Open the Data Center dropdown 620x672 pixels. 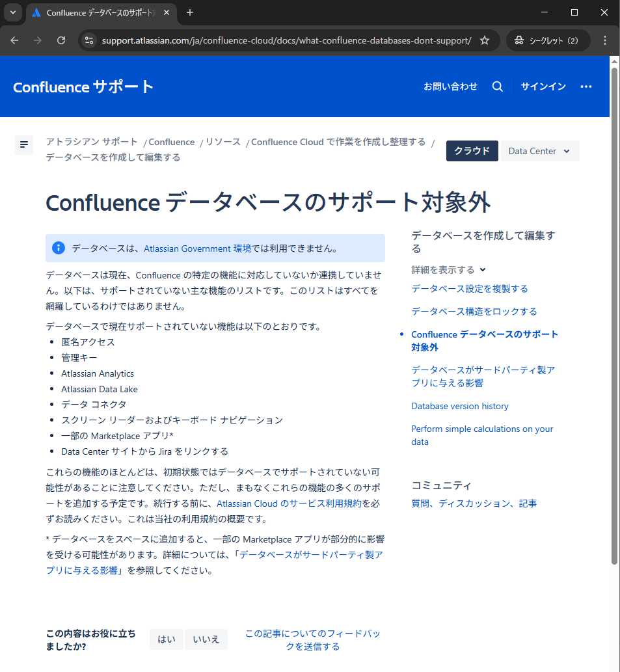[540, 151]
